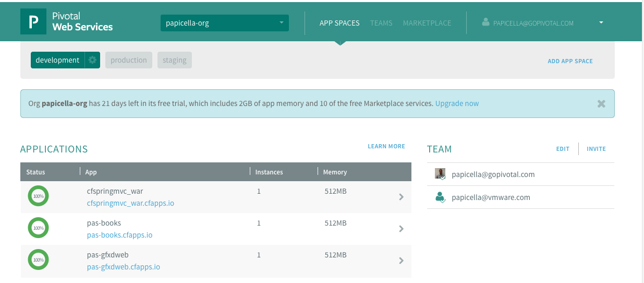The height and width of the screenshot is (283, 644).
Task: Click the TEAM section heading
Action: (439, 149)
